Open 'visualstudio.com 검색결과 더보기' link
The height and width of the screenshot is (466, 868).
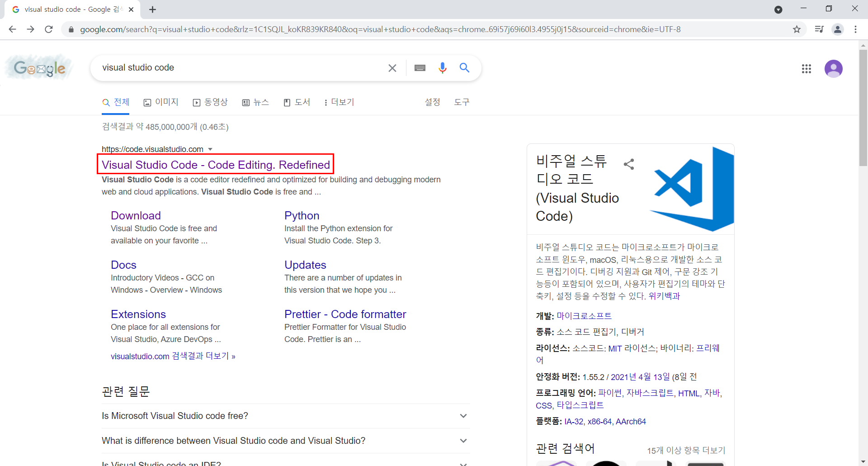click(x=173, y=357)
